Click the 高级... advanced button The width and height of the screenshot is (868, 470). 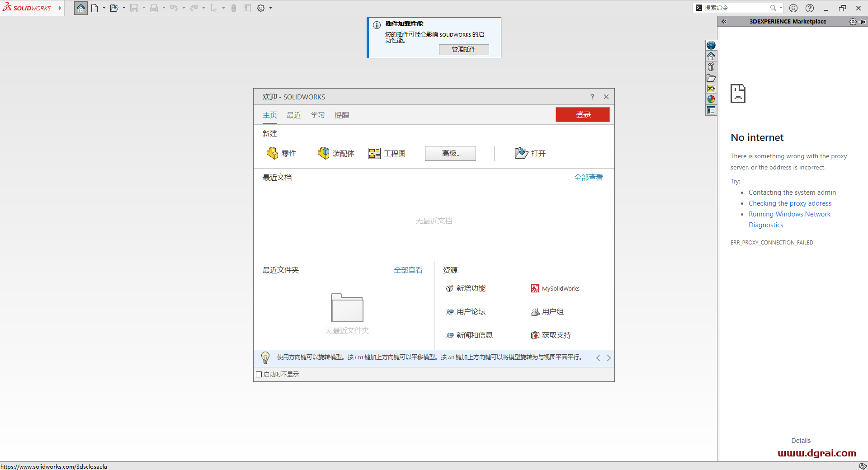click(450, 153)
